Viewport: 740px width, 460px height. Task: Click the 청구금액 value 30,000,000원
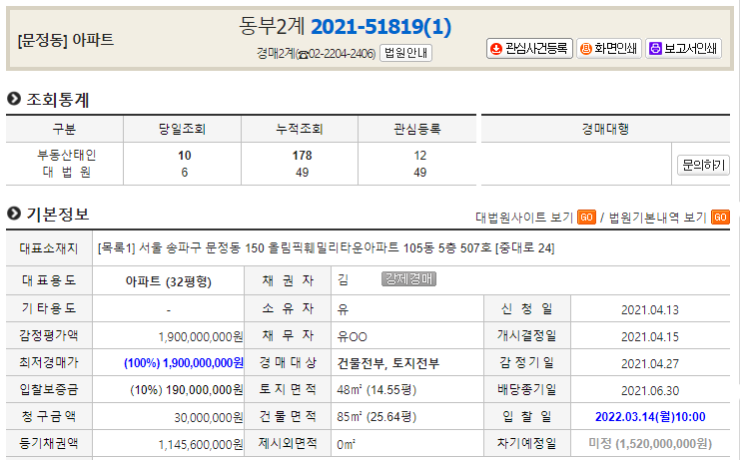pos(209,418)
